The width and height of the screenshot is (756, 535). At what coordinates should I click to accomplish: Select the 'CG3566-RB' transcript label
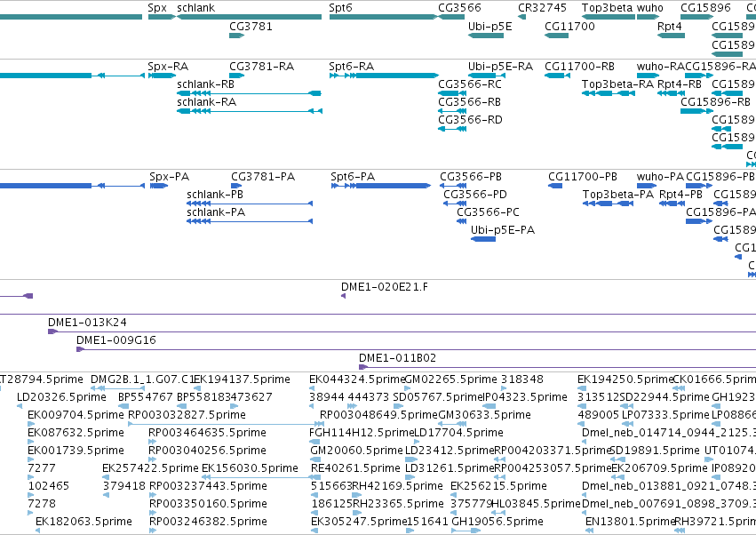pos(470,102)
